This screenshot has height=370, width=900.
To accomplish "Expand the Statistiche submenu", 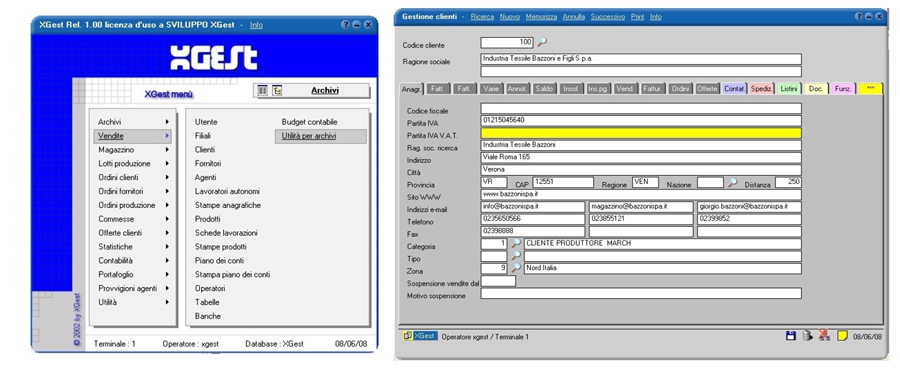I will point(167,247).
